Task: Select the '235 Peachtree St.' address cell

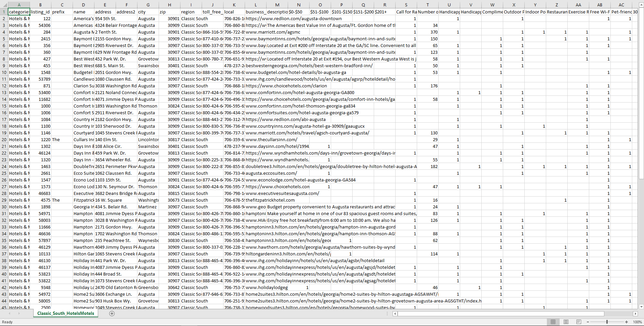Action: pos(105,240)
